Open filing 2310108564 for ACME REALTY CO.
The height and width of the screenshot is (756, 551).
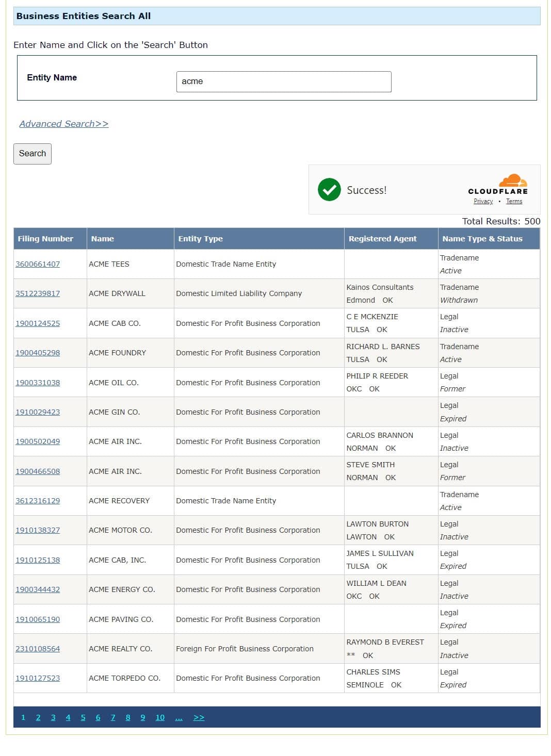38,648
